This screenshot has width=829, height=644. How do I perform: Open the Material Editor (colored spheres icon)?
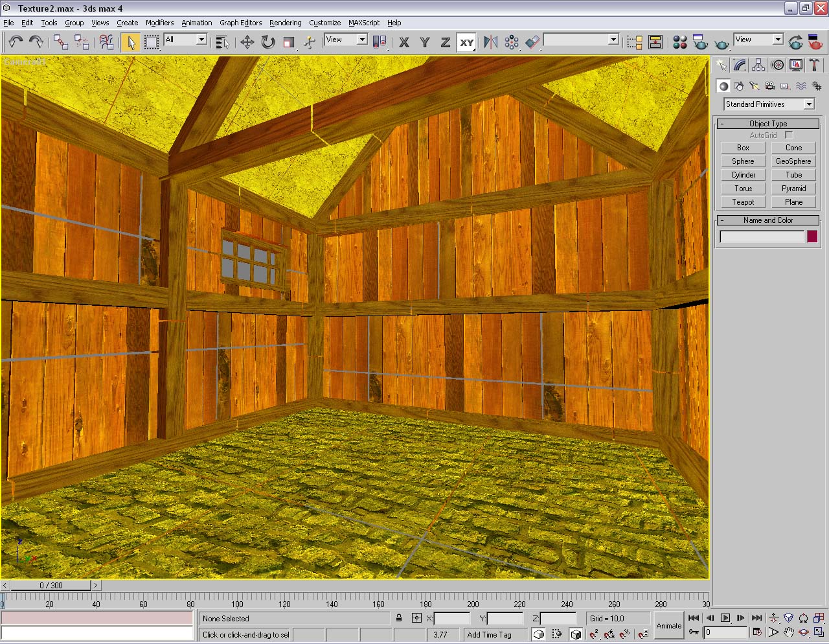679,42
